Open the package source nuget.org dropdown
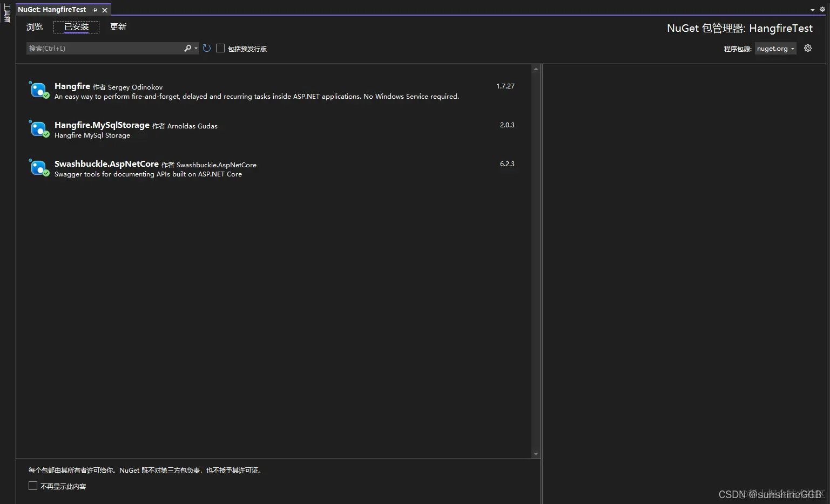 click(775, 49)
